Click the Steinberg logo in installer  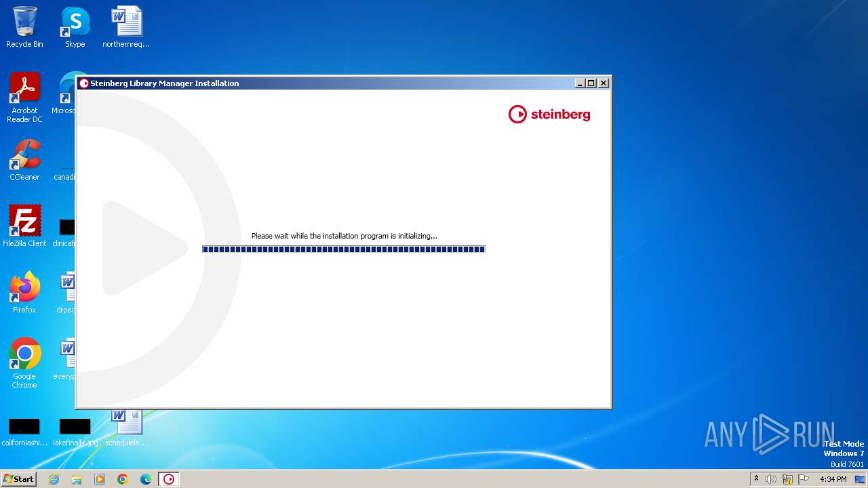coord(549,115)
